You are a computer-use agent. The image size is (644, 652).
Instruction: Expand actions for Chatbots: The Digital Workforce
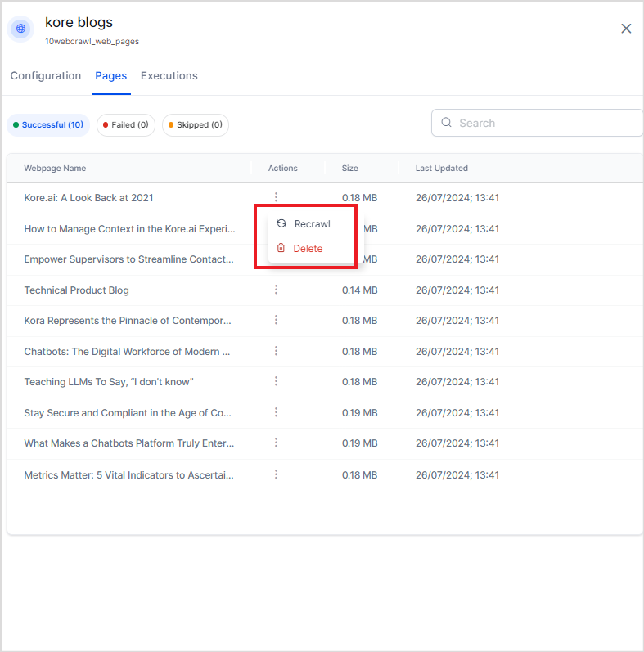point(277,351)
